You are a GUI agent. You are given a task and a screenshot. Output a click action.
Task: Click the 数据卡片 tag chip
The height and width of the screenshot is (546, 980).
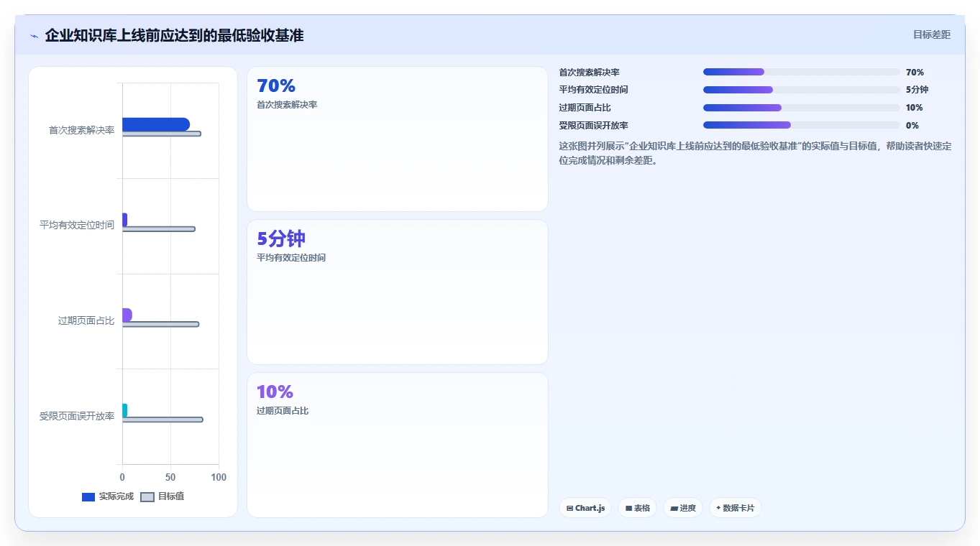pyautogui.click(x=735, y=508)
